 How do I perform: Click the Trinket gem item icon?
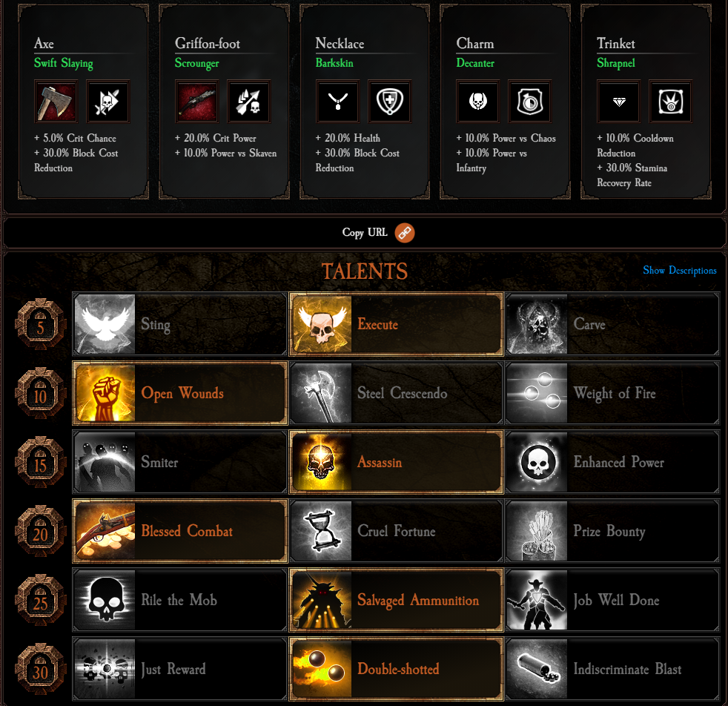coord(618,102)
